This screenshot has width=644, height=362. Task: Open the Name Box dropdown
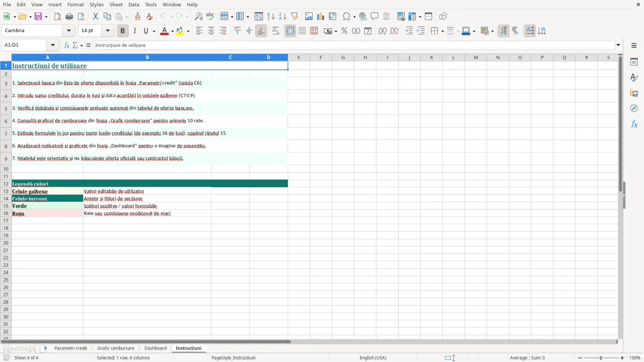tap(53, 46)
